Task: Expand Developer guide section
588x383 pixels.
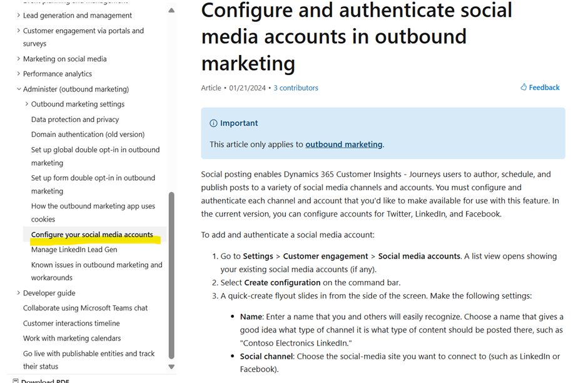Action: pos(18,293)
